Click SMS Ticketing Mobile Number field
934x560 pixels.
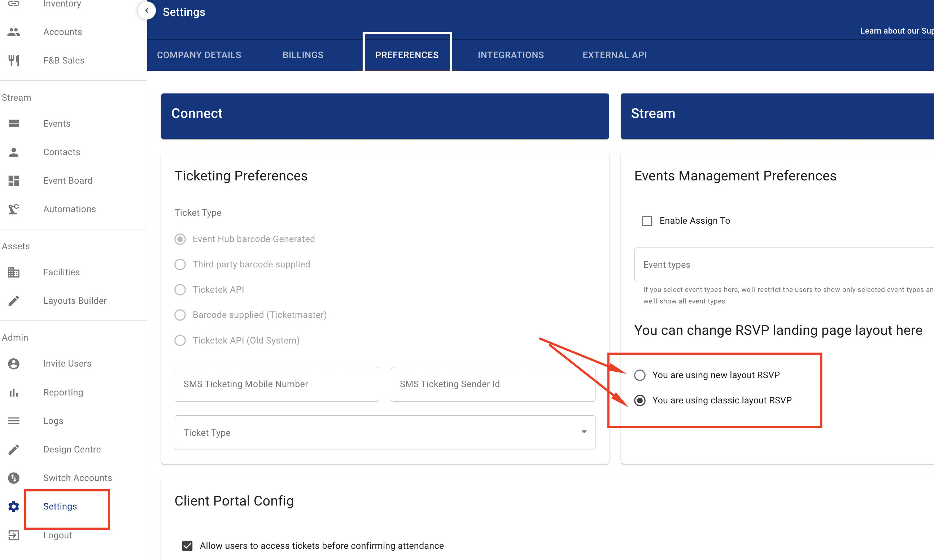[276, 384]
